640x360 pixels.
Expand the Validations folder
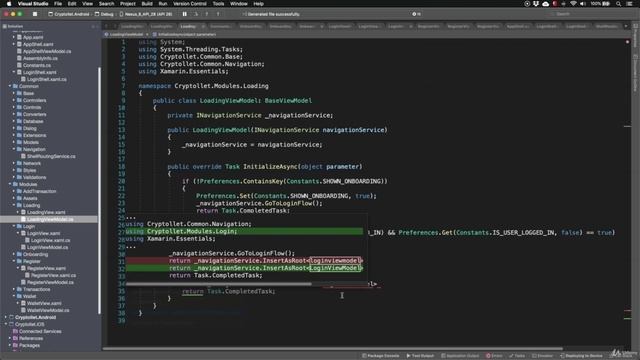click(x=14, y=177)
